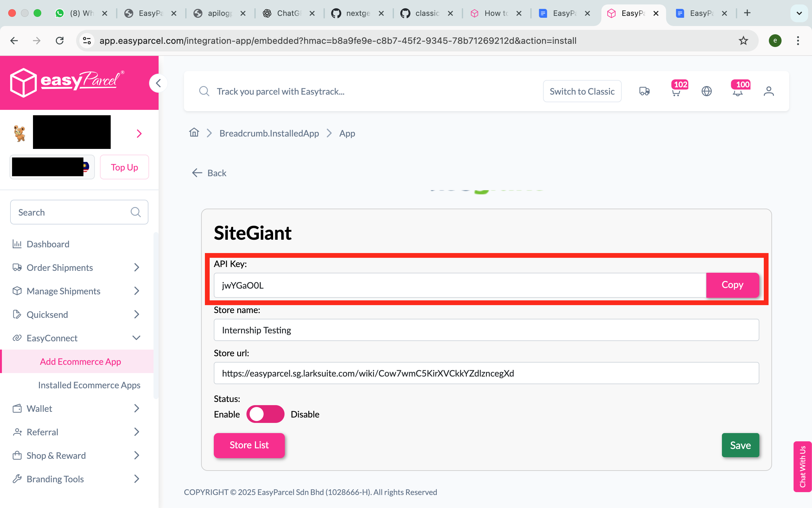Open Breadcrumb.InstalledApp breadcrumb link
812x508 pixels.
click(x=269, y=133)
